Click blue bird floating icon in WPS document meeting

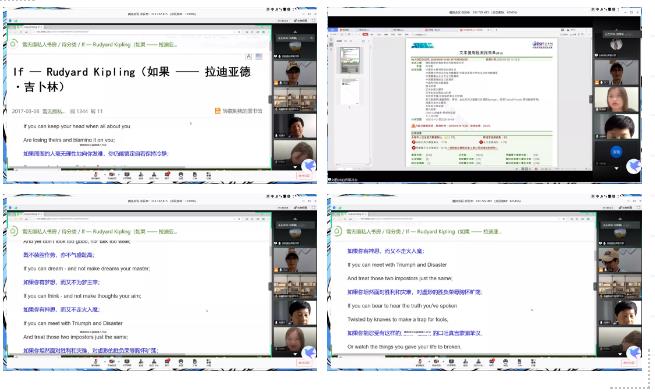tap(633, 166)
